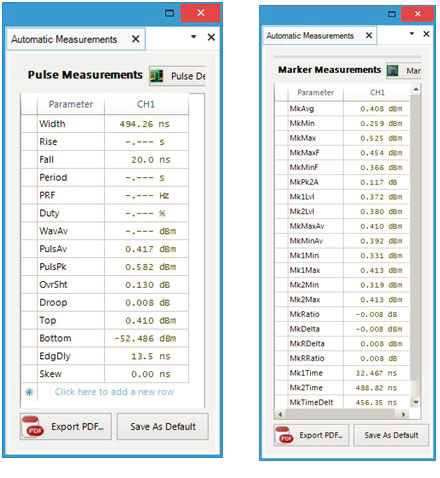Screen dimensions: 440x478
Task: Click marker table scroll down arrow
Action: [x=416, y=402]
